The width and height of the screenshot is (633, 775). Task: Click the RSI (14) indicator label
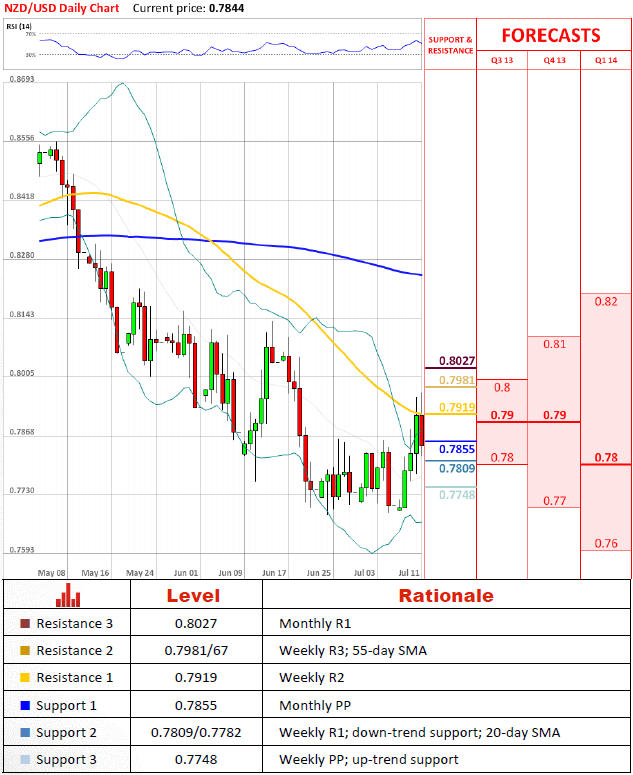tap(19, 26)
